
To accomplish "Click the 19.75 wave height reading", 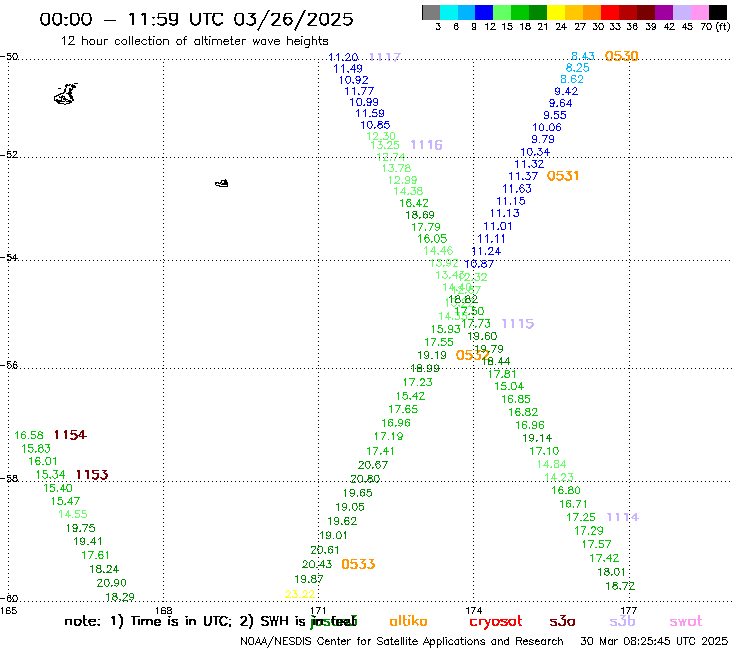I will coord(80,528).
